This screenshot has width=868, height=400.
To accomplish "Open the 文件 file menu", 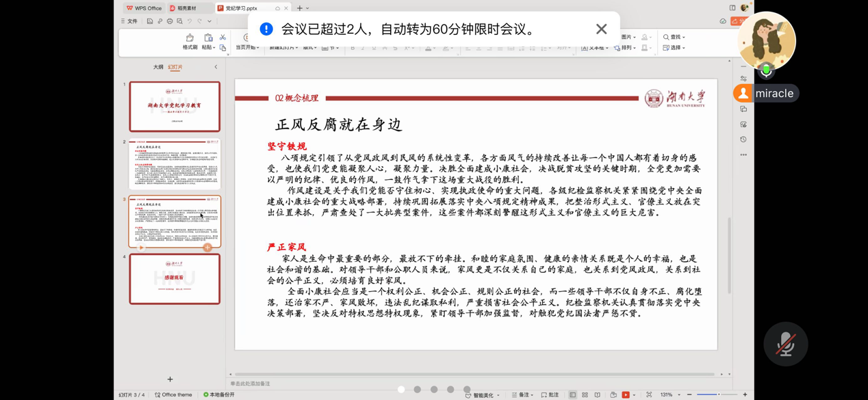I will (x=130, y=21).
